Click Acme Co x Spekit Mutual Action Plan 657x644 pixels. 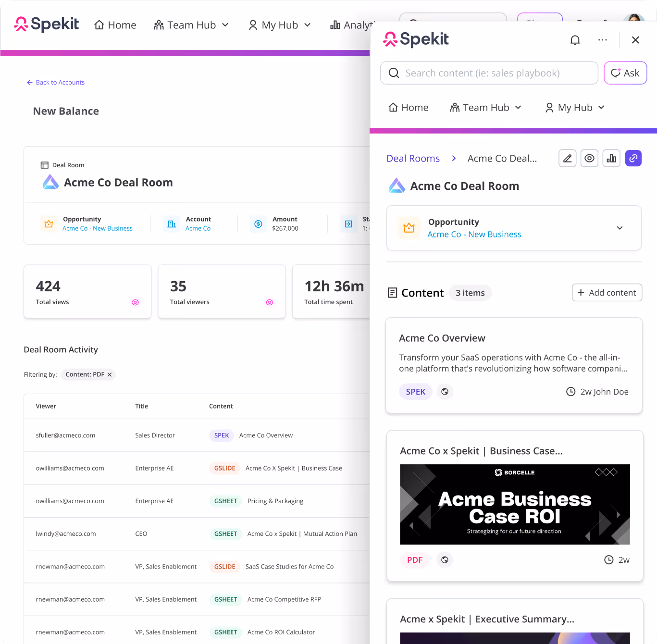pyautogui.click(x=302, y=533)
